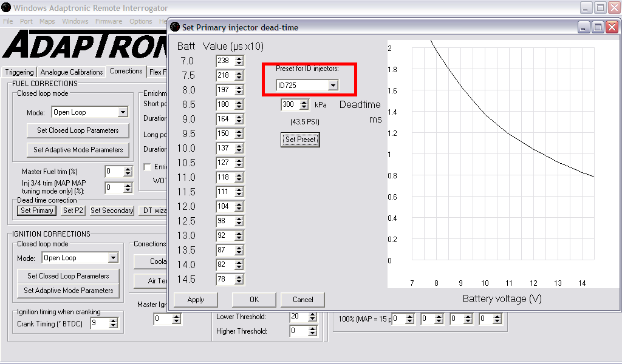622x364 pixels.
Task: Confirm the dead-time dialog with OK
Action: (x=254, y=299)
